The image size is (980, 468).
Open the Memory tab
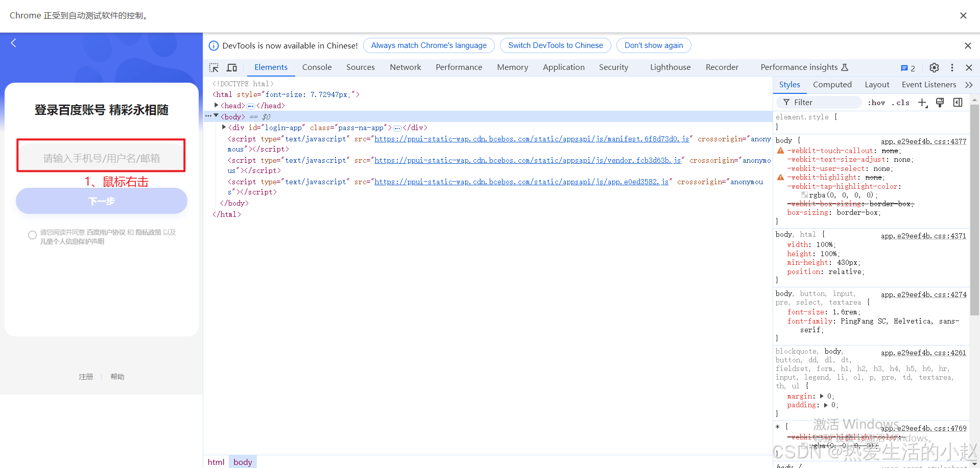(512, 67)
